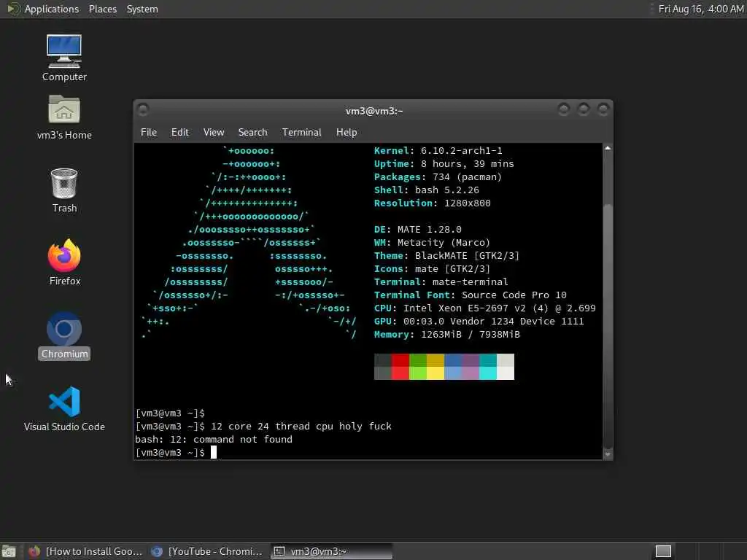Open the Applications menu
The height and width of the screenshot is (560, 747).
[x=52, y=9]
